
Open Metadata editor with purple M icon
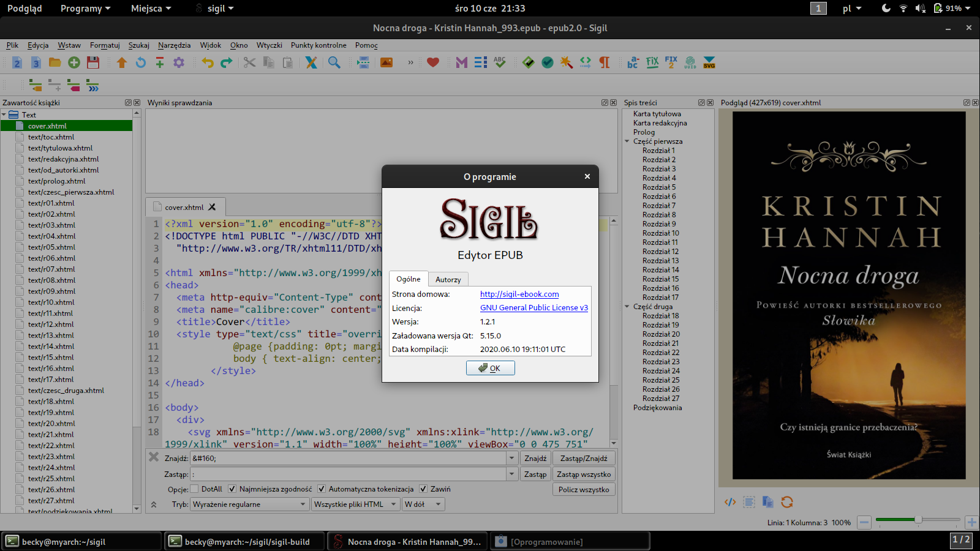pos(462,62)
